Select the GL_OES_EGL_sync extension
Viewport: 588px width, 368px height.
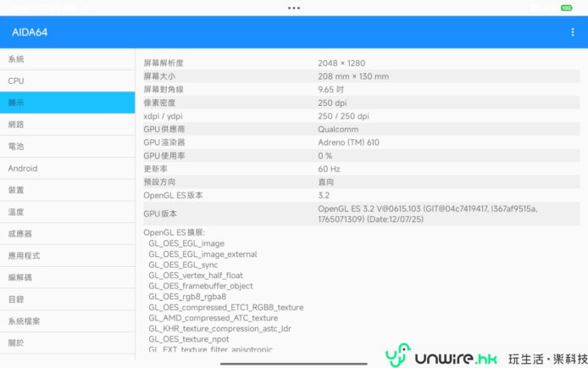[x=183, y=265]
